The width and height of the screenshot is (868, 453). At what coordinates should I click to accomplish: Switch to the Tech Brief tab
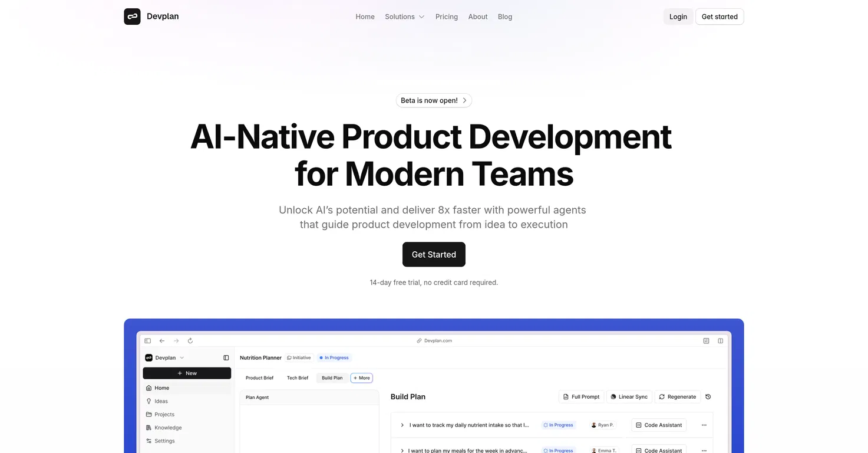[x=298, y=377]
